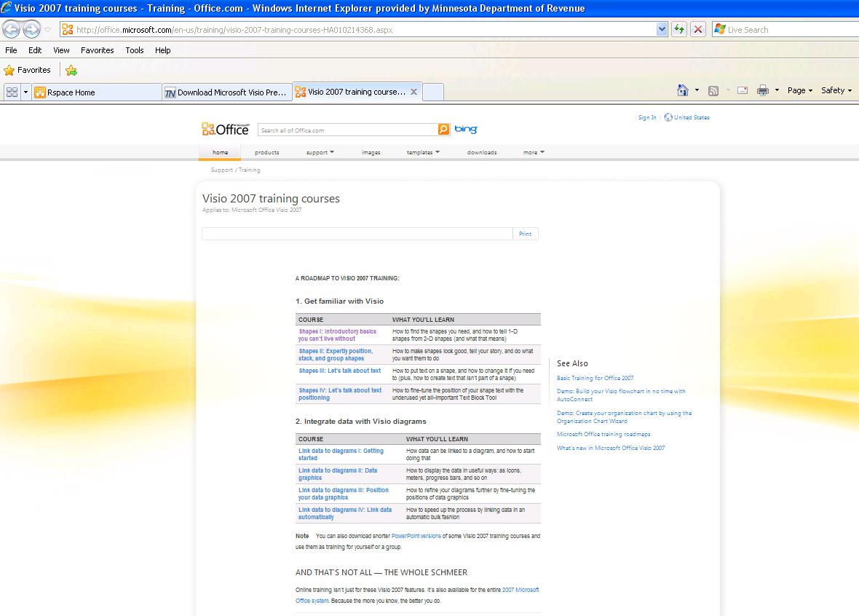Click the Search all of Office.com field
This screenshot has width=859, height=616.
click(347, 130)
